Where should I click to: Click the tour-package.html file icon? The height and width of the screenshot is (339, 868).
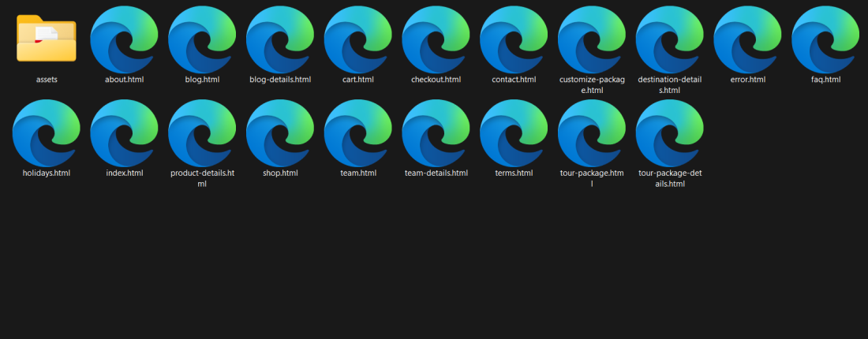tap(592, 133)
